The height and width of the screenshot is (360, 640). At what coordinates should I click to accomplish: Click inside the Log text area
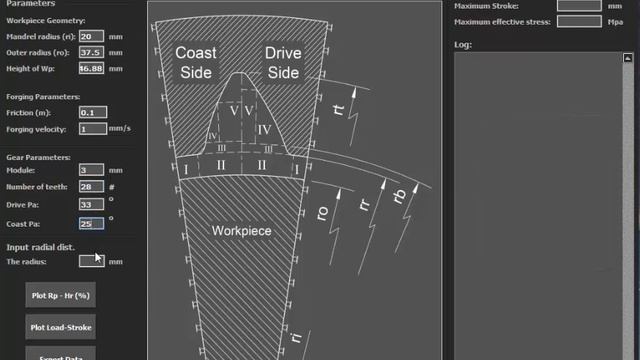[x=538, y=206]
